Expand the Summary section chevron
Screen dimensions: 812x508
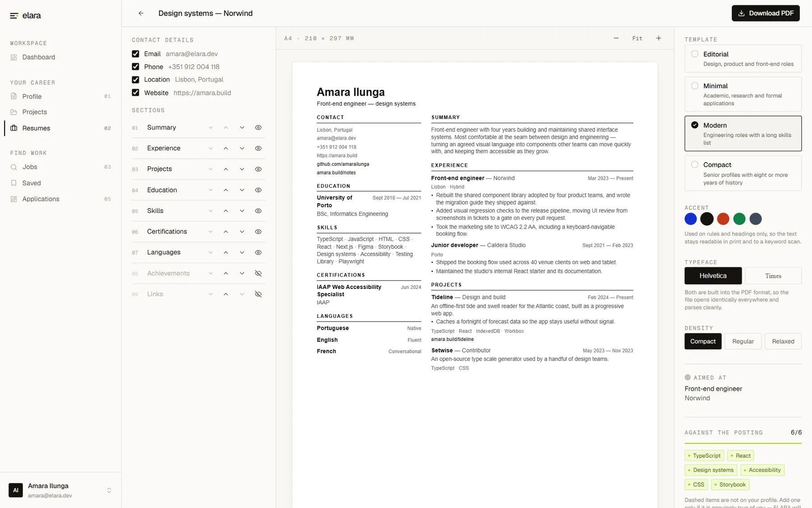tap(211, 128)
